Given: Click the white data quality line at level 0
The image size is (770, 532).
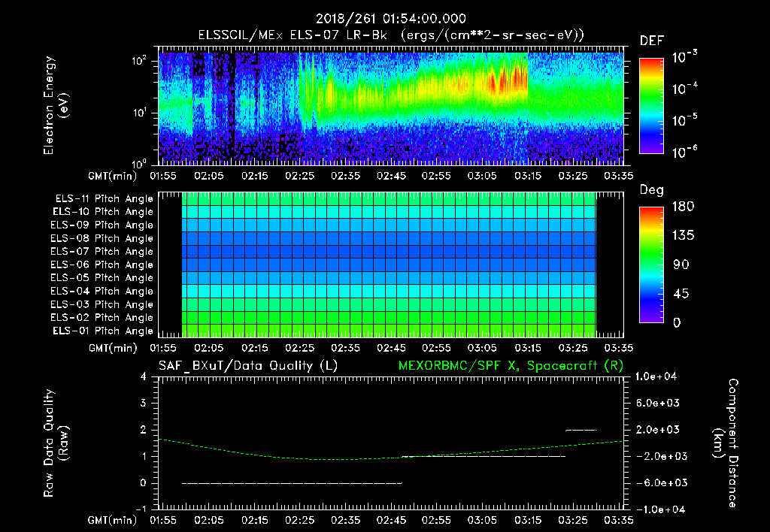Looking at the screenshot, I should (293, 483).
